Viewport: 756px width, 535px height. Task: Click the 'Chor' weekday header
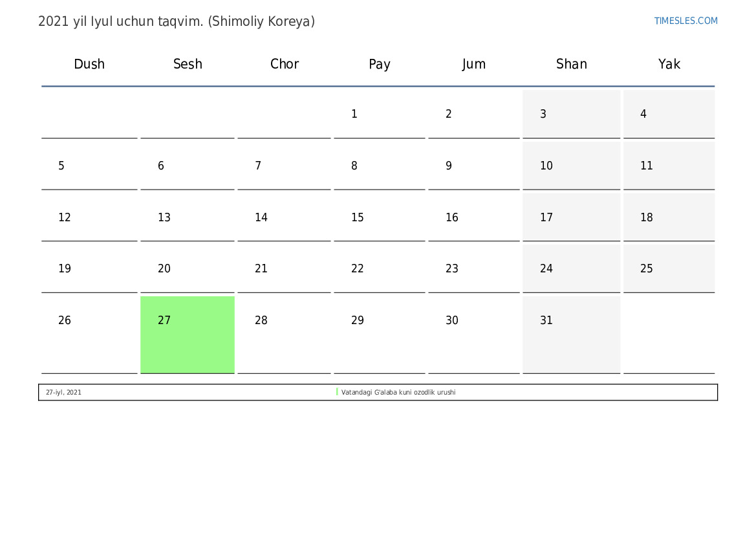[285, 63]
